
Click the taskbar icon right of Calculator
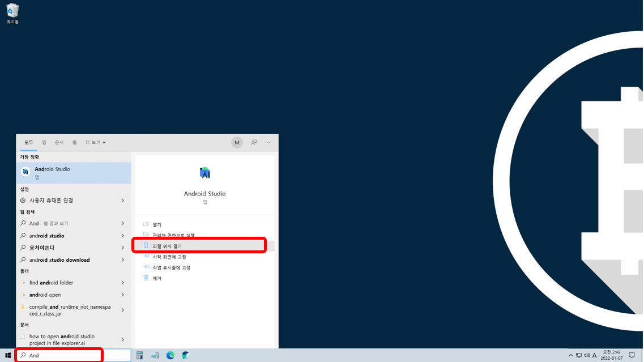(155, 355)
